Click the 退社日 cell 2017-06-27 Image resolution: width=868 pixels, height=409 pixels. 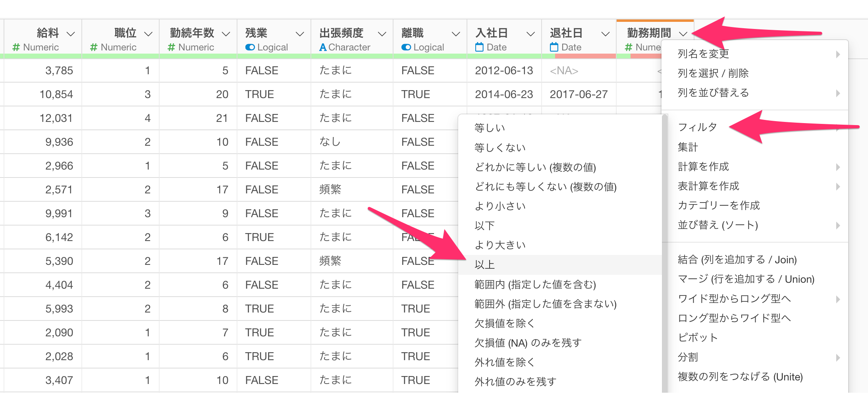(x=579, y=95)
